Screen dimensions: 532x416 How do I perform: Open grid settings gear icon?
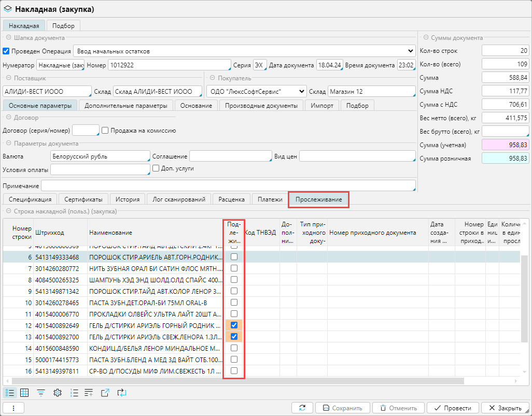click(58, 393)
